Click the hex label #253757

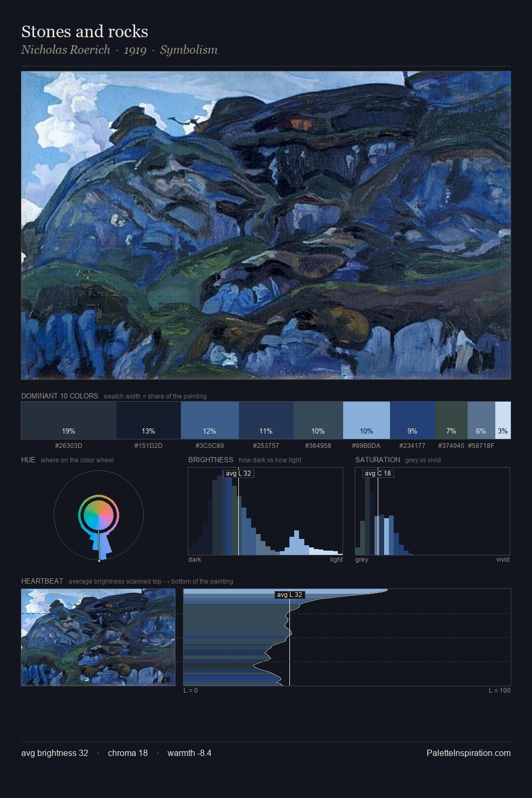coord(265,446)
